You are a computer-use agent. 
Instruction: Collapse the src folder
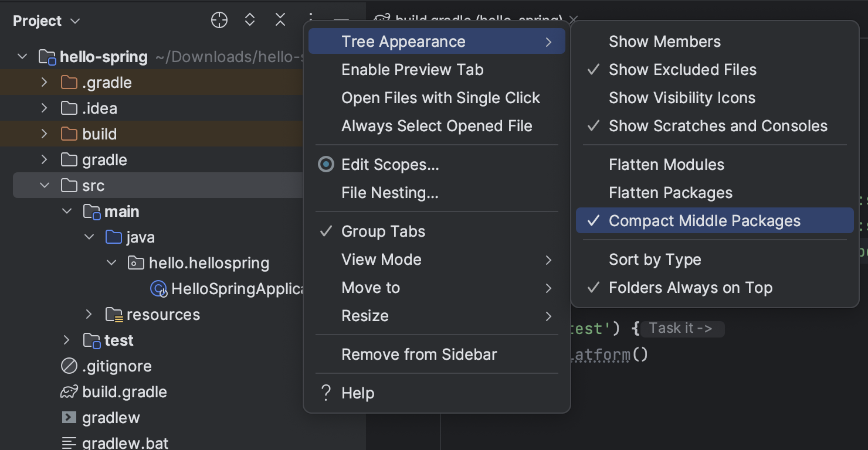click(x=44, y=186)
